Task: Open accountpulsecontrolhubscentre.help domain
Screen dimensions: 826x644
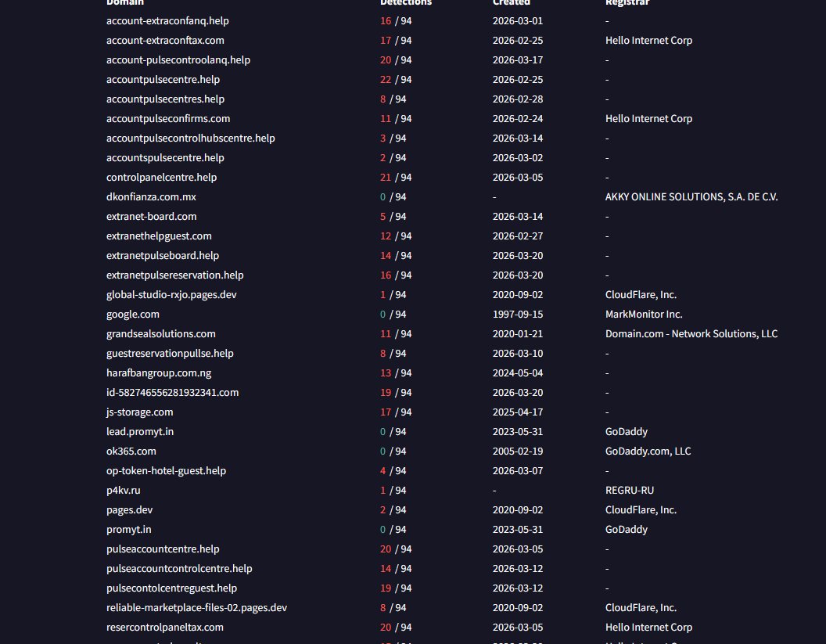Action: (191, 138)
